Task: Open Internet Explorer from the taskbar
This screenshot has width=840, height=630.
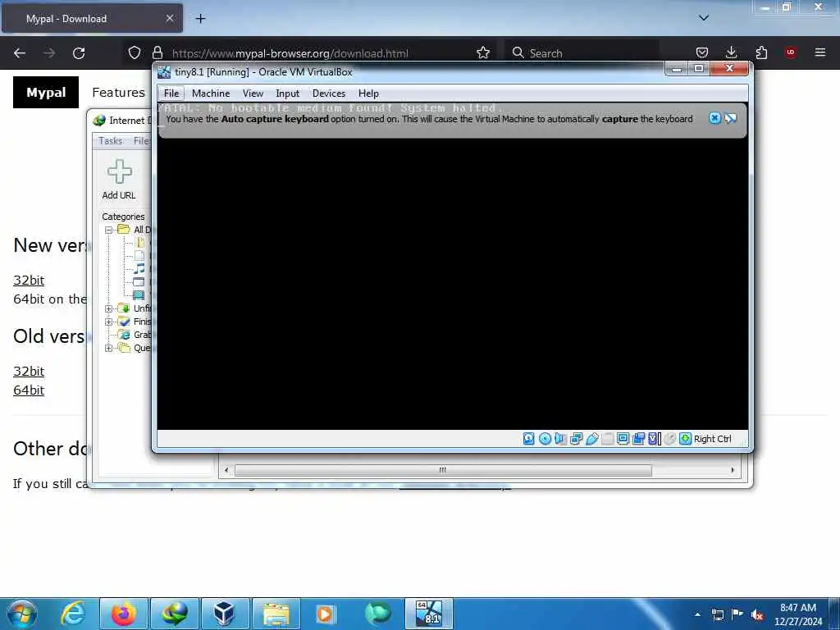Action: 73,614
